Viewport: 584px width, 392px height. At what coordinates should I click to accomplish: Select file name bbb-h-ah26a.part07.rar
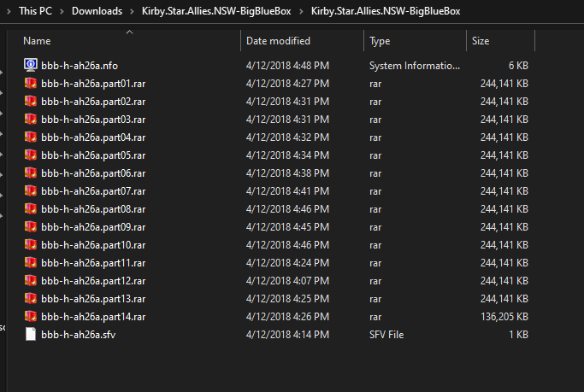(x=93, y=191)
